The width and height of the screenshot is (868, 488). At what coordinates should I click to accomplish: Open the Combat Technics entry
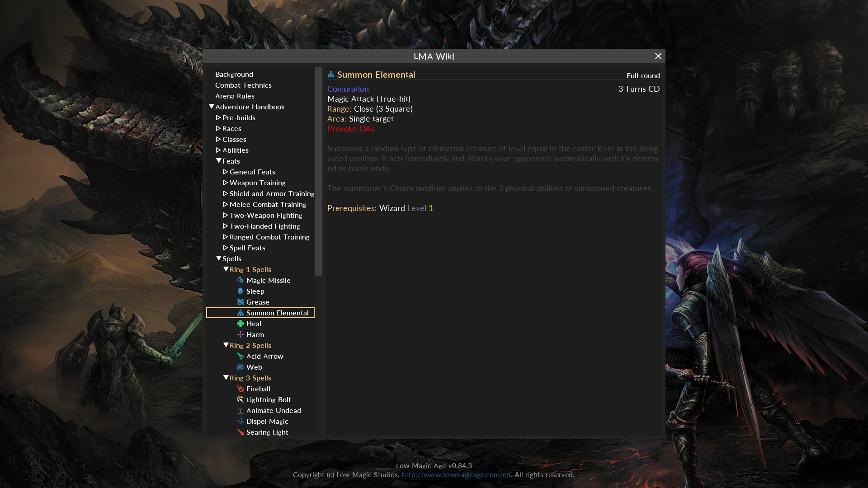click(x=243, y=85)
